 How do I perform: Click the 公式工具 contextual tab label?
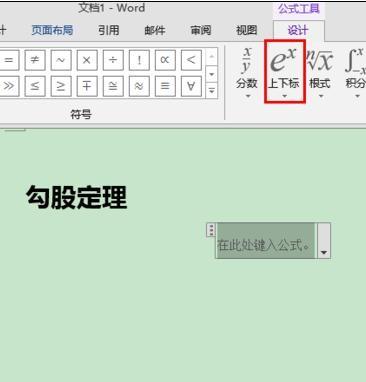pyautogui.click(x=299, y=9)
